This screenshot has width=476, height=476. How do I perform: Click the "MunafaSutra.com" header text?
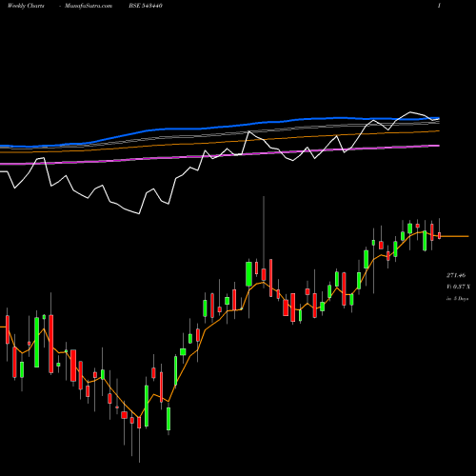click(89, 6)
